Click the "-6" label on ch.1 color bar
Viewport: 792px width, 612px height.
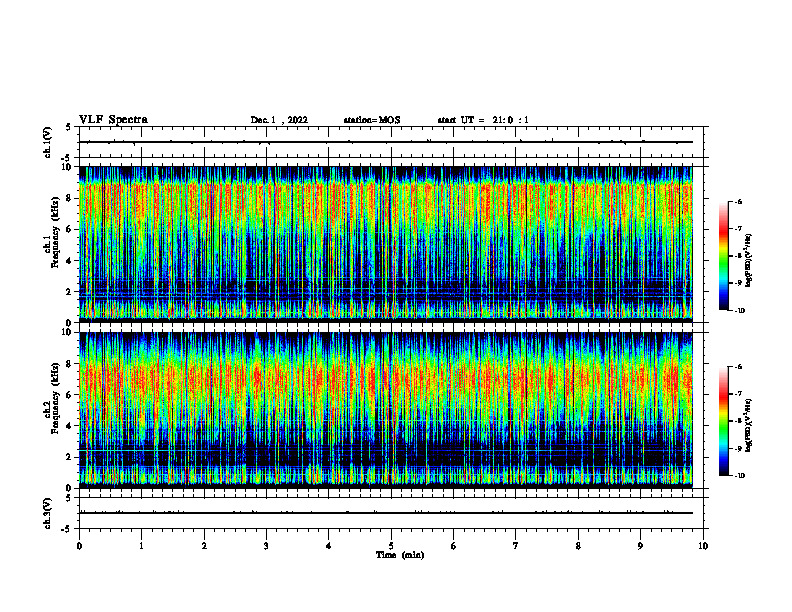(738, 201)
